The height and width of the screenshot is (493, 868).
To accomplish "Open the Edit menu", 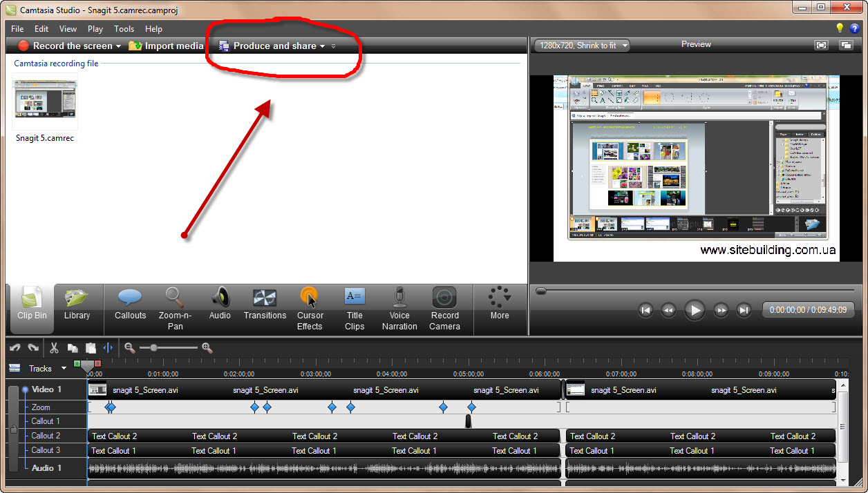I will (x=41, y=29).
